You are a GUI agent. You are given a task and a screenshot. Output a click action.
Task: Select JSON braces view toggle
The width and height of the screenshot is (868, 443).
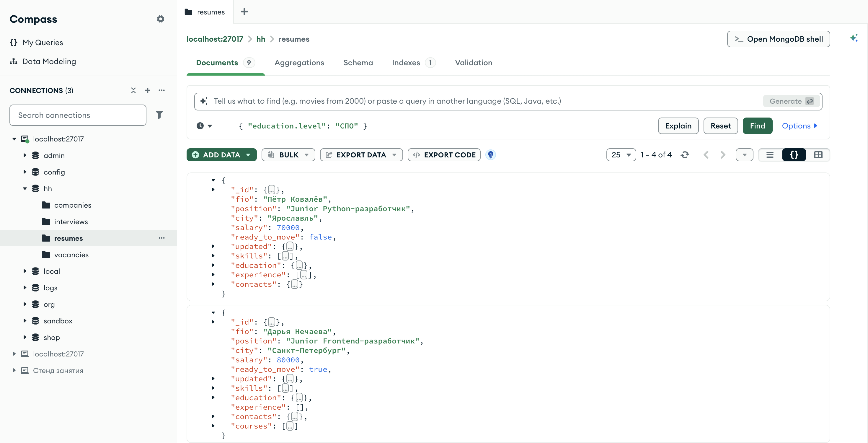pos(794,155)
